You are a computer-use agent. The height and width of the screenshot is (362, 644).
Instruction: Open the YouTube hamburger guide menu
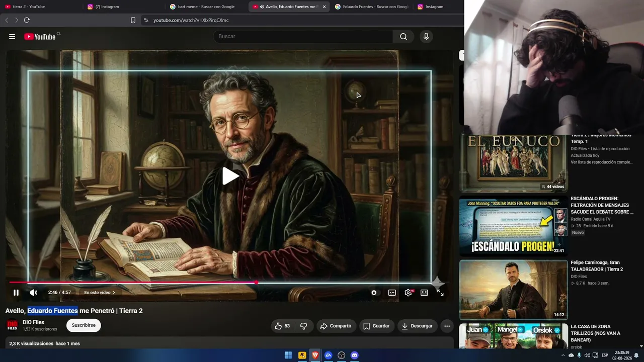[x=12, y=37]
